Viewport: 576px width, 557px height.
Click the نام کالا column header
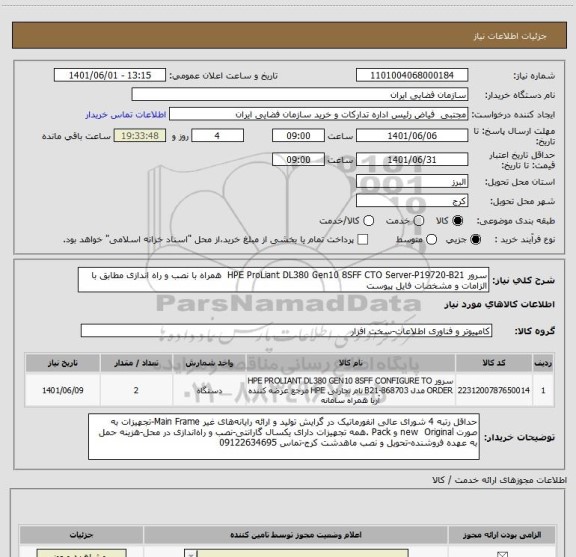point(350,363)
